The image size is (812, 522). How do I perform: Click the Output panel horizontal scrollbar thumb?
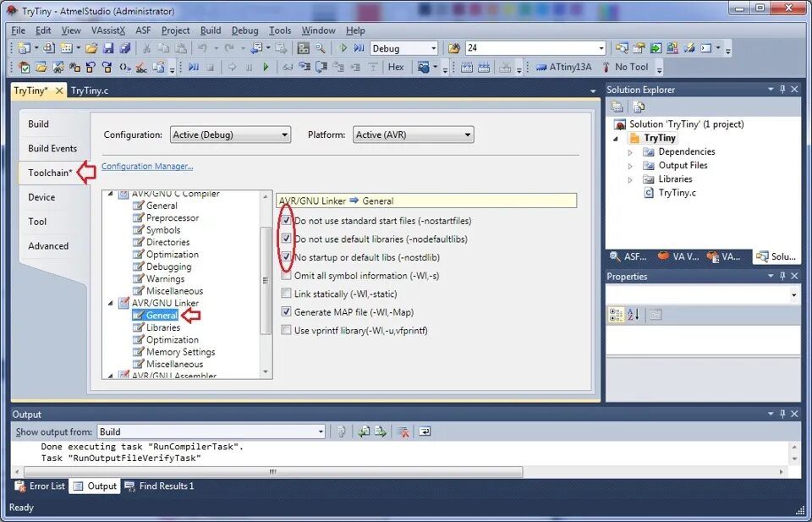273,472
